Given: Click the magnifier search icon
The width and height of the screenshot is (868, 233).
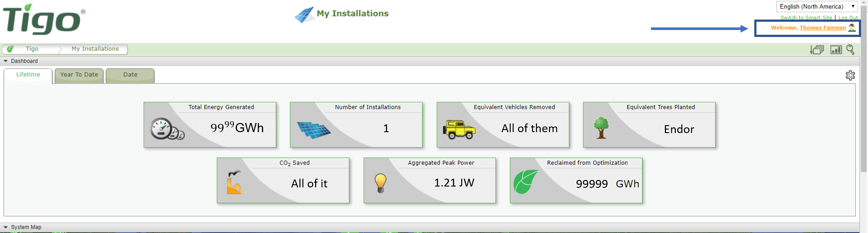Looking at the screenshot, I should tap(851, 50).
